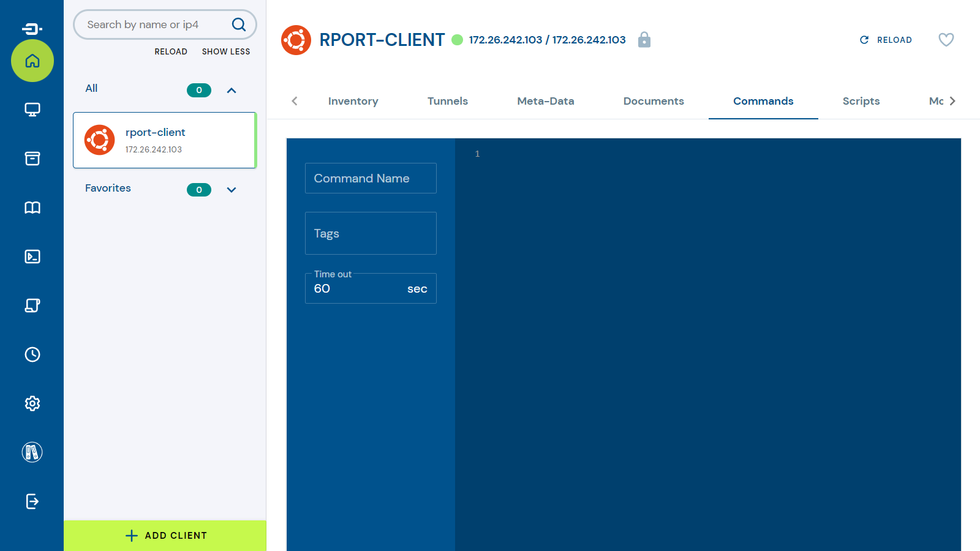Image resolution: width=980 pixels, height=551 pixels.
Task: Click the ADD CLIENT button
Action: pyautogui.click(x=165, y=536)
